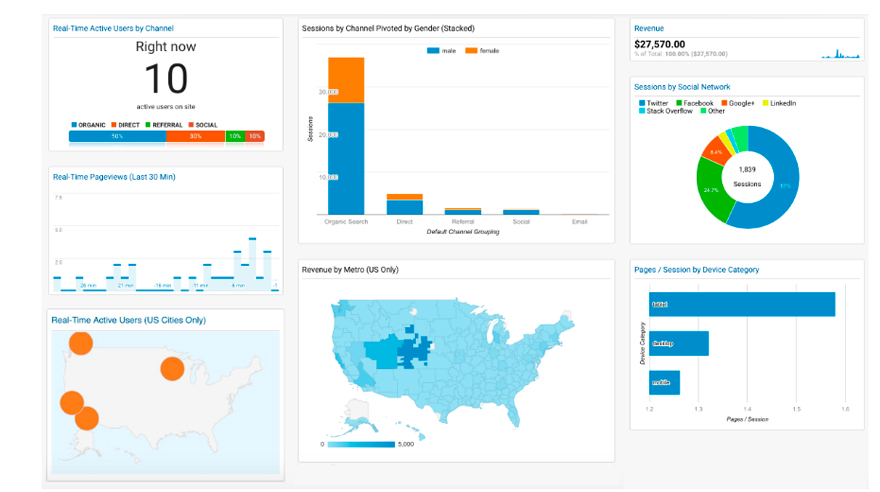Click the revenue sparkline mini chart
This screenshot has width=880, height=492.
coord(840,54)
